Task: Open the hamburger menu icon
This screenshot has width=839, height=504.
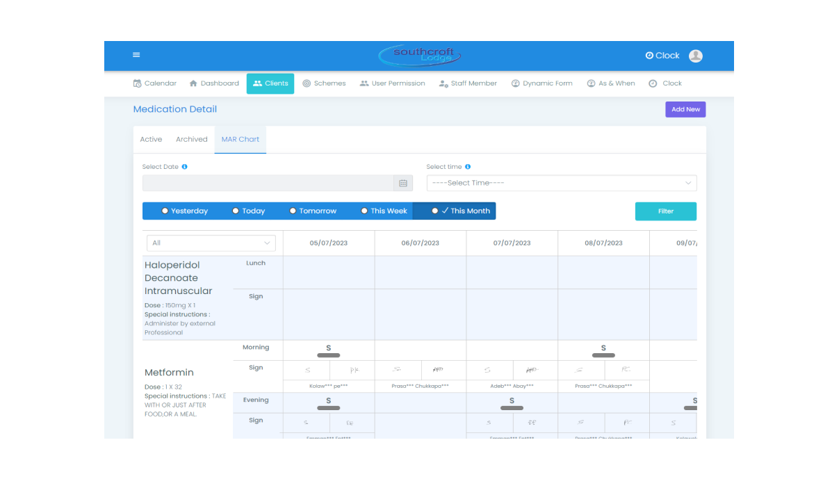Action: pos(136,56)
